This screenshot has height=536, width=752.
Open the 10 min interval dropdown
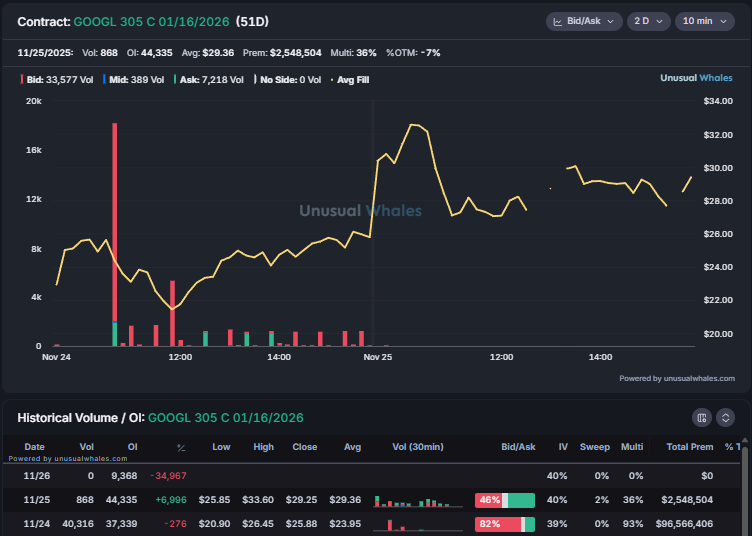(705, 22)
